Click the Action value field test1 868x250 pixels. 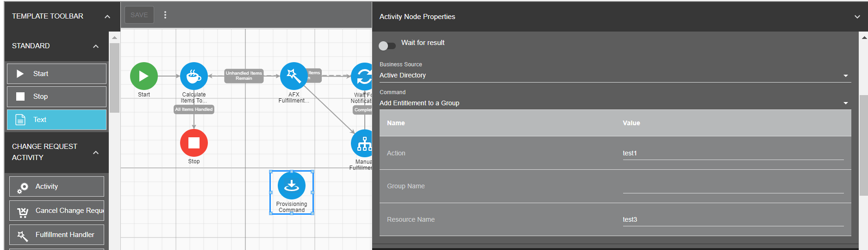click(x=733, y=153)
